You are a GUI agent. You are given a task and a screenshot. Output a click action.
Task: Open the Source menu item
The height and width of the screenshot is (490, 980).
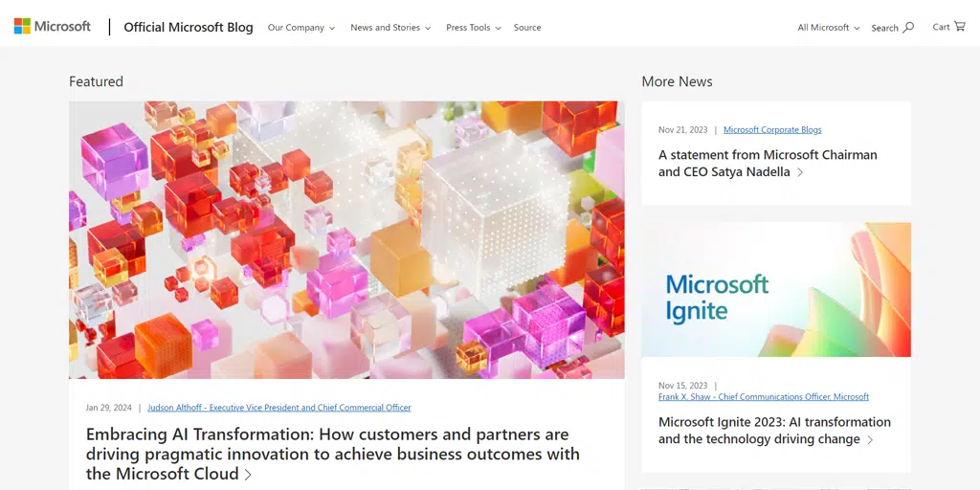coord(527,28)
